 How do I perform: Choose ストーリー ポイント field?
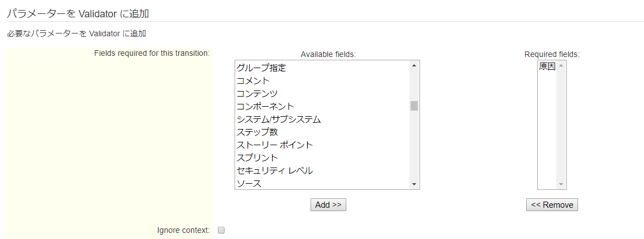[322, 145]
